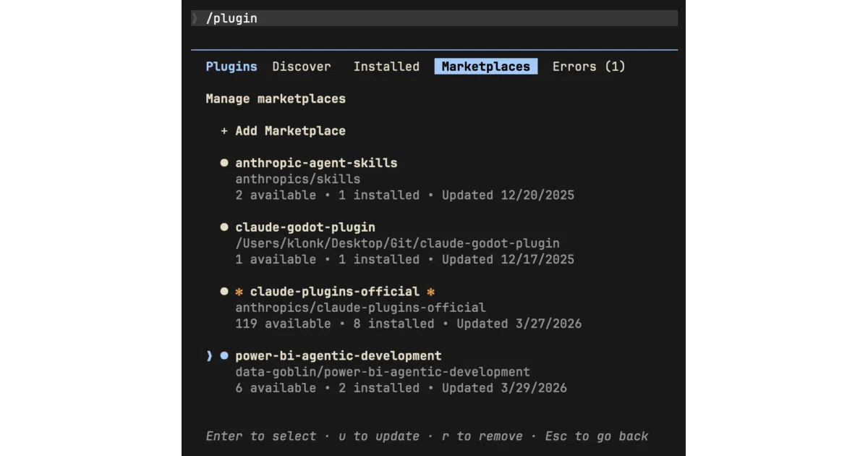
Task: Click the data-goblin/power-bi-agentic-development source text
Action: 383,372
